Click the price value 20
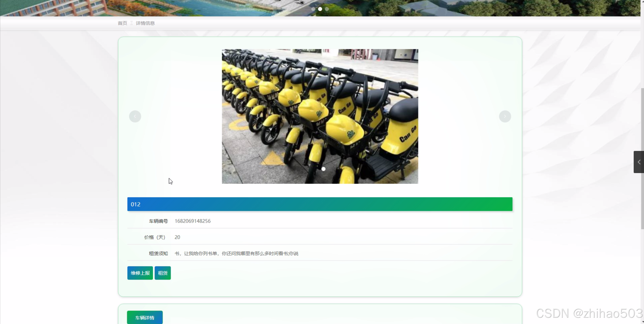 (177, 237)
